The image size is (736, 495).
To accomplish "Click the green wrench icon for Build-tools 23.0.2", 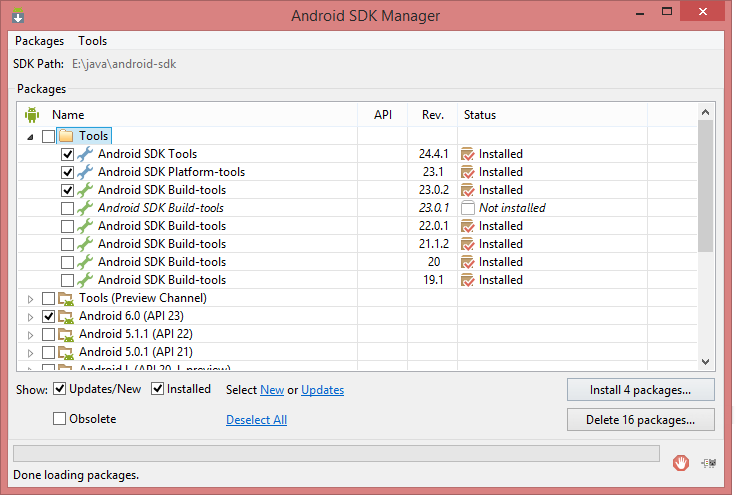I will tap(85, 190).
